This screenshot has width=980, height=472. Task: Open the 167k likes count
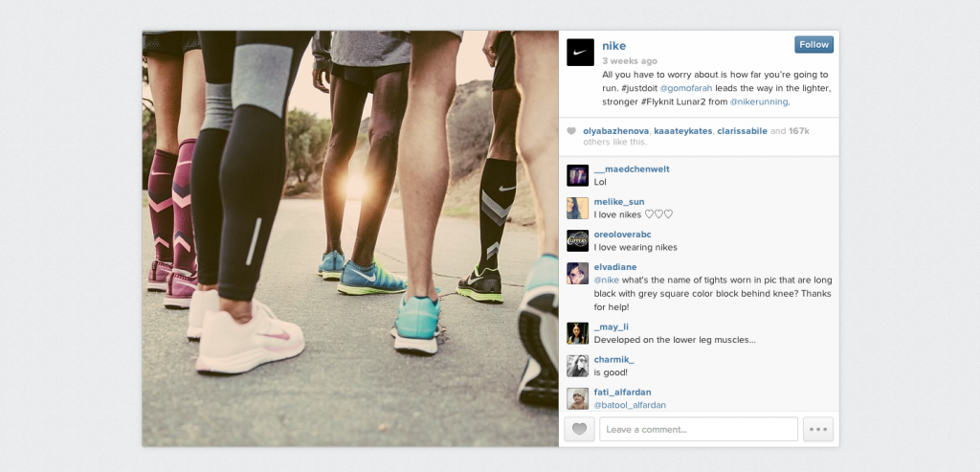[799, 131]
